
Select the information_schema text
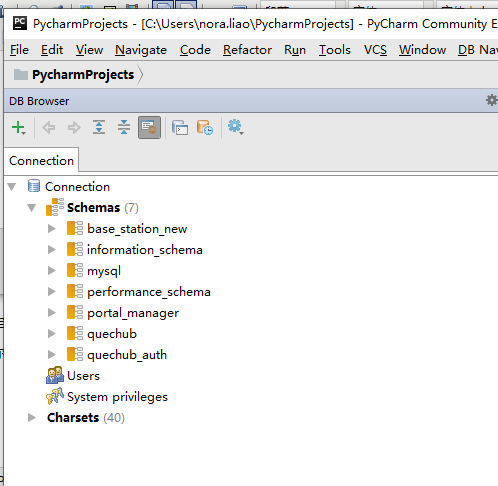145,250
